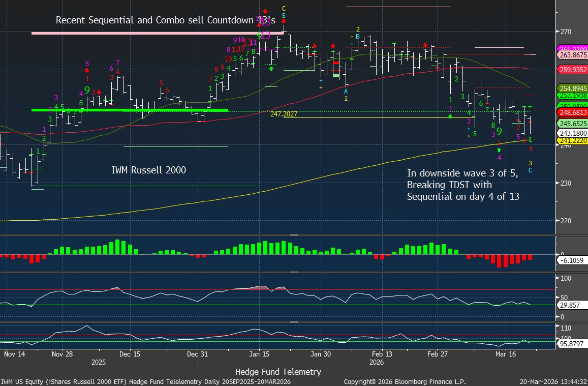The width and height of the screenshot is (588, 386).
Task: Click the cyan A wave label near Jan 30 low
Action: coord(346,91)
